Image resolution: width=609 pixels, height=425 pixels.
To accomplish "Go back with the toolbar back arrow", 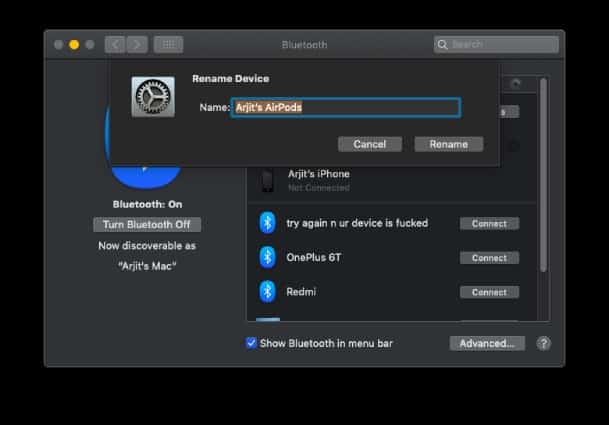I will pyautogui.click(x=115, y=45).
